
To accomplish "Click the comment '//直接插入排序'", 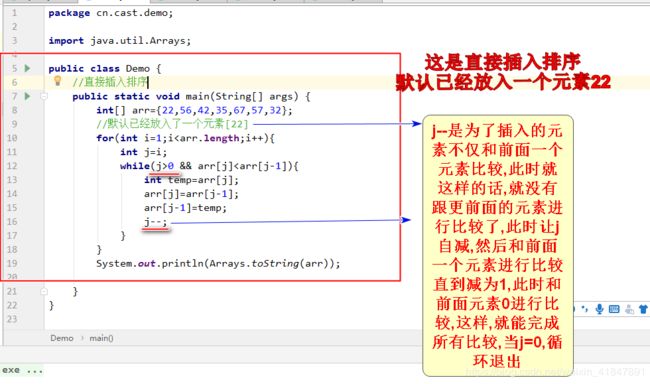I will click(x=110, y=82).
